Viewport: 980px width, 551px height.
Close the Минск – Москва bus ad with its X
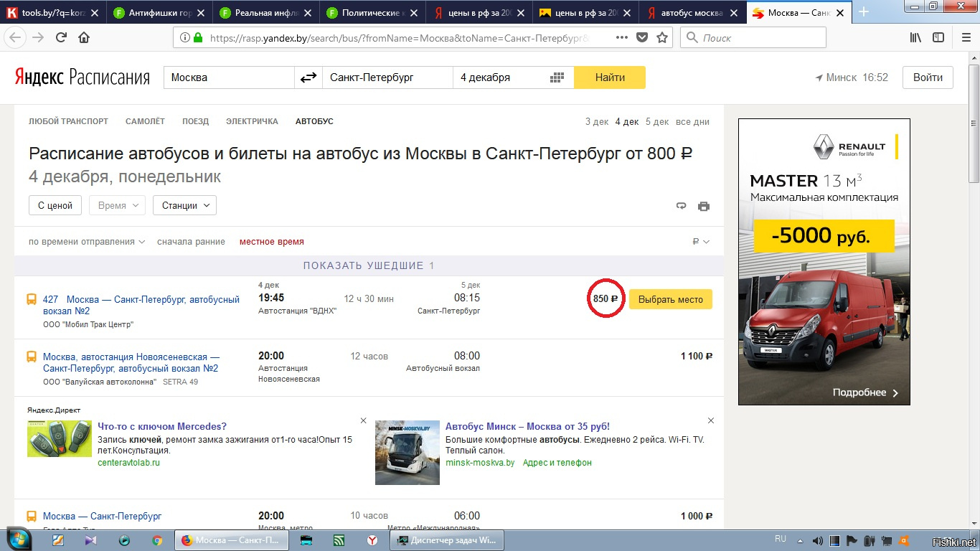tap(711, 420)
